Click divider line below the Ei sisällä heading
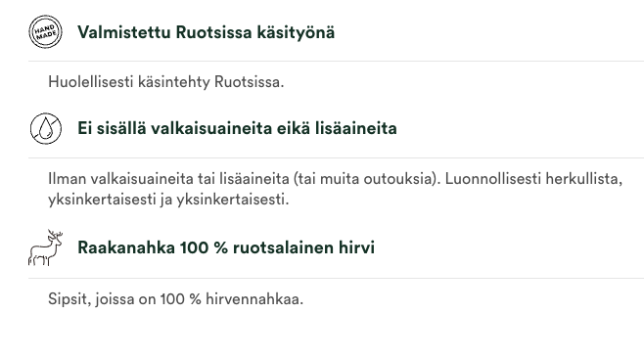This screenshot has width=644, height=358. (x=336, y=157)
